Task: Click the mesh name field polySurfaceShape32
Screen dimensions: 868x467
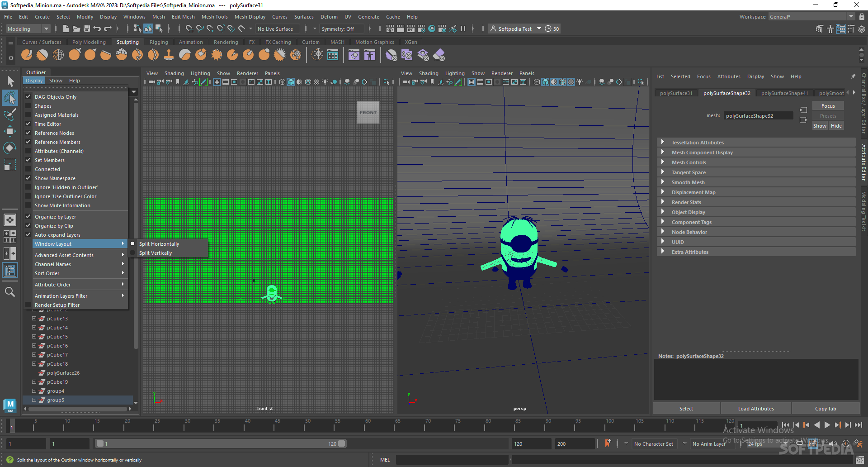Action: coord(758,116)
